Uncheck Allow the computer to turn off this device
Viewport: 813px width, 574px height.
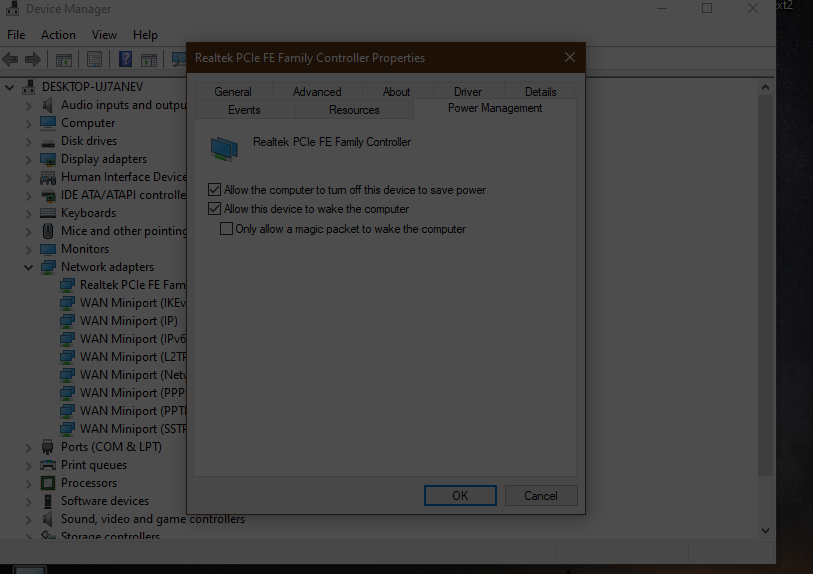(x=214, y=190)
